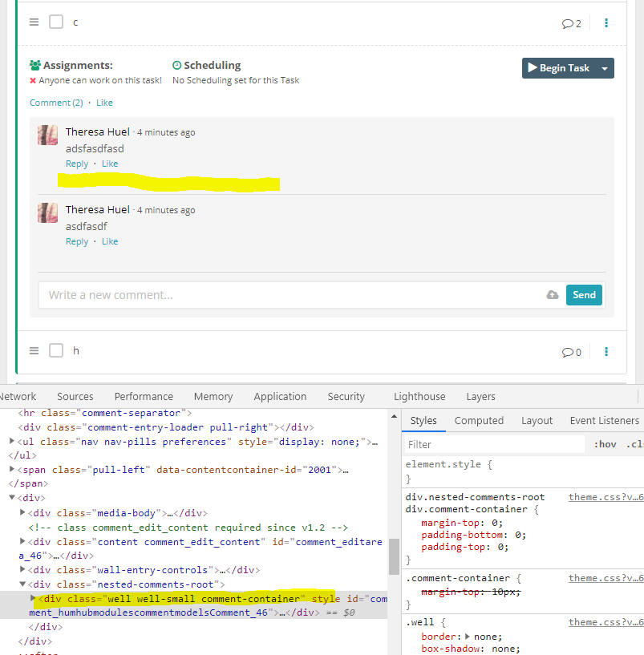The width and height of the screenshot is (644, 655).
Task: Click the task title h
Action: pos(75,350)
